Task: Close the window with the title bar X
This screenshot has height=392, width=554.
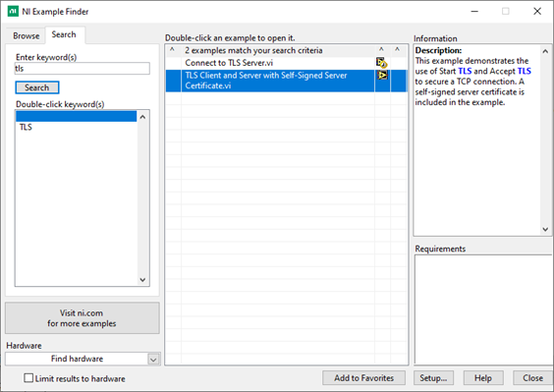Action: (x=537, y=12)
